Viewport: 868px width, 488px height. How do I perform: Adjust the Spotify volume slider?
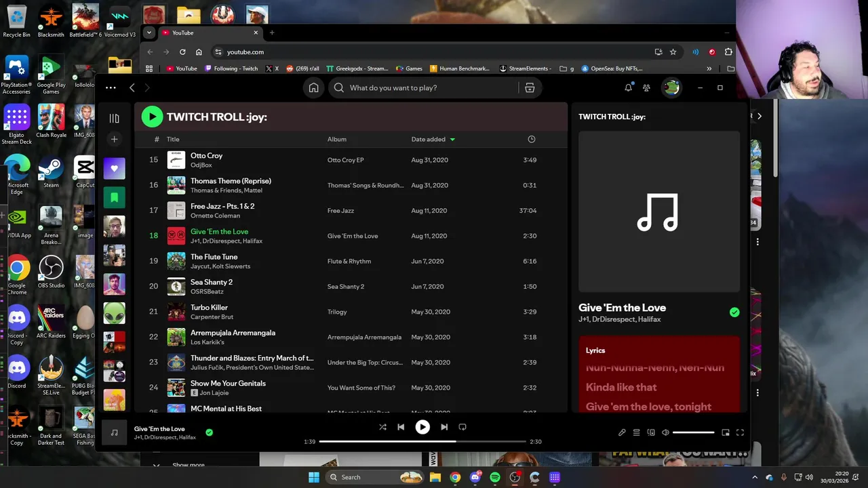pyautogui.click(x=693, y=432)
